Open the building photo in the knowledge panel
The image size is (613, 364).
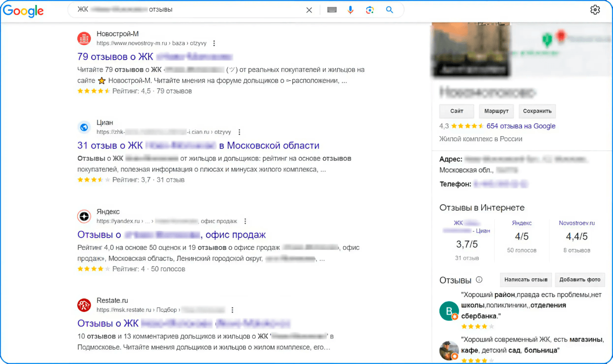pyautogui.click(x=470, y=49)
